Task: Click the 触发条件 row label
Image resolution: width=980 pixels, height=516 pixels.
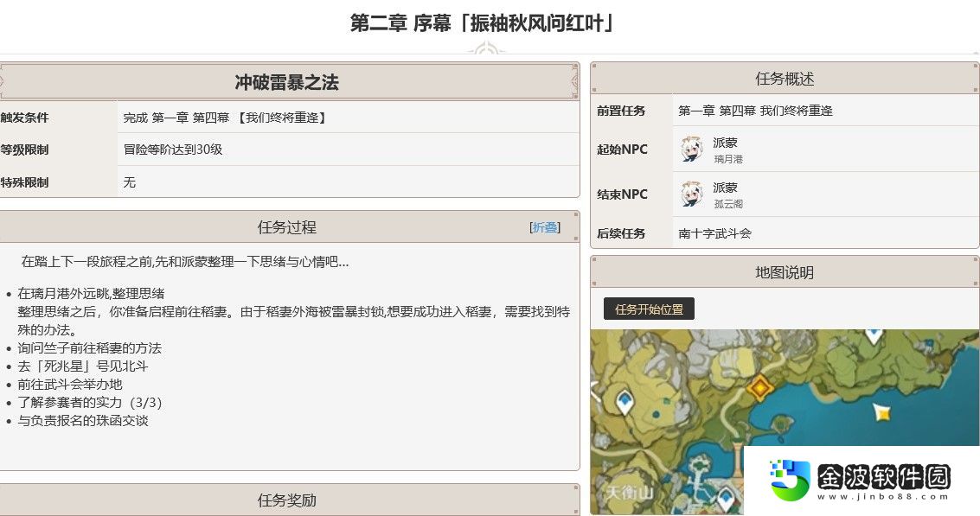Action: pos(24,118)
